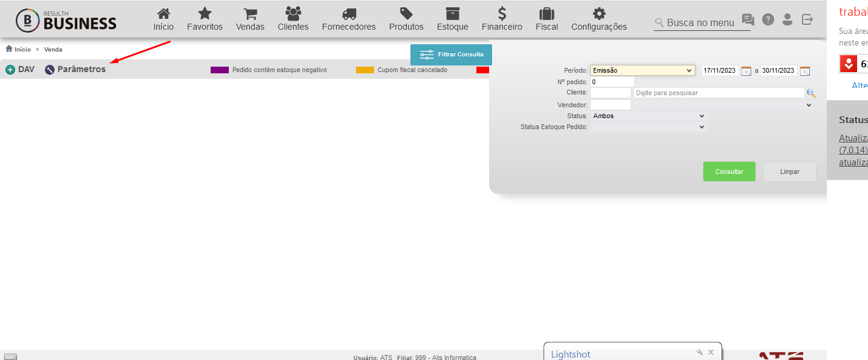Edit the end date 30/11/2023 field
This screenshot has width=868, height=360.
click(778, 70)
